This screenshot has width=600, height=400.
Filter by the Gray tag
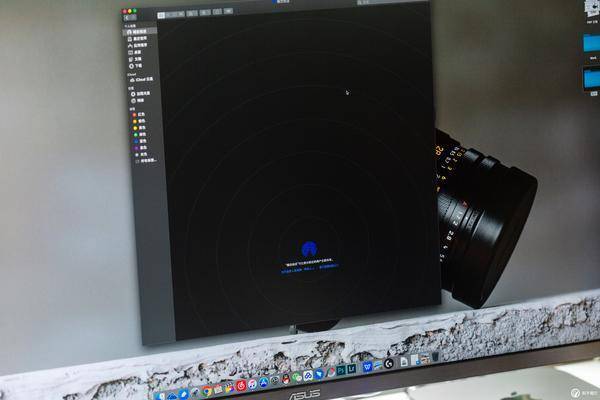tap(141, 155)
